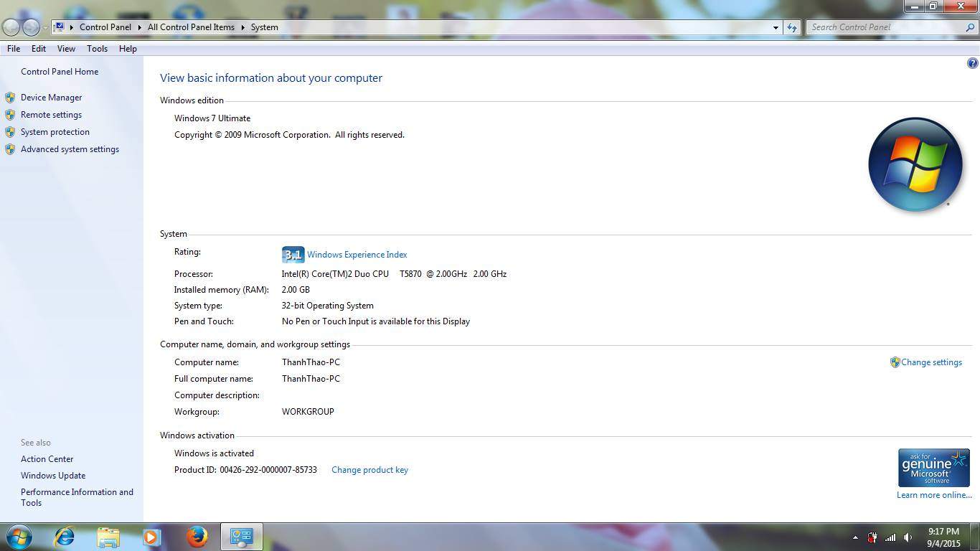Viewport: 980px width, 551px height.
Task: Click the shield icon beside Remote settings
Action: point(10,115)
